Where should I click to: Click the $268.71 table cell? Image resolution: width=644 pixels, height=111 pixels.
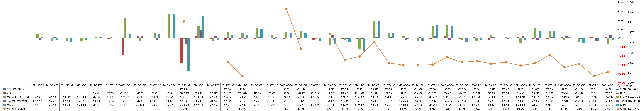pyautogui.click(x=169, y=97)
